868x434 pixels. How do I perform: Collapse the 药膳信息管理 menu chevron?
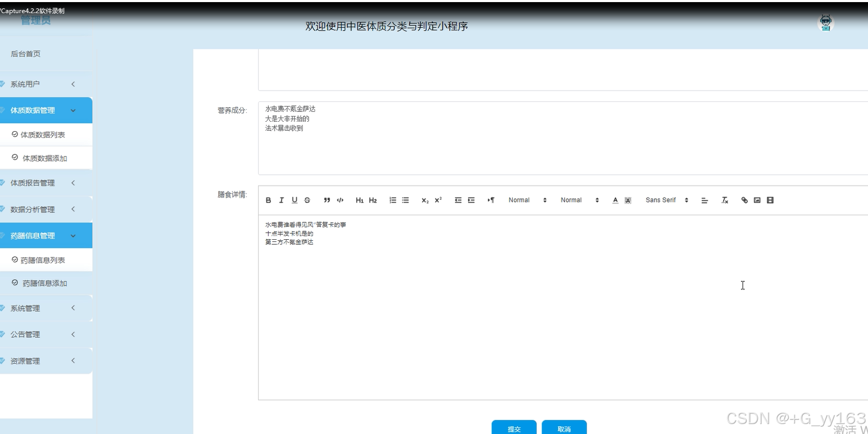click(73, 236)
